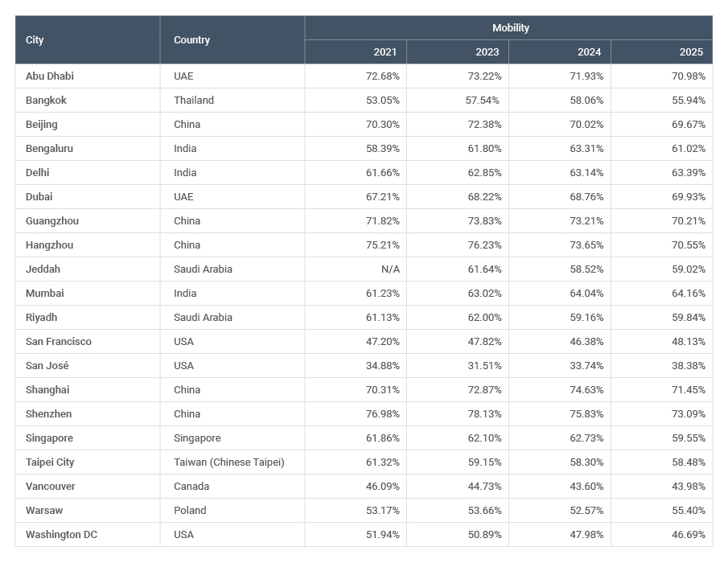The width and height of the screenshot is (728, 563).
Task: Select the 2021 column header
Action: pyautogui.click(x=385, y=52)
